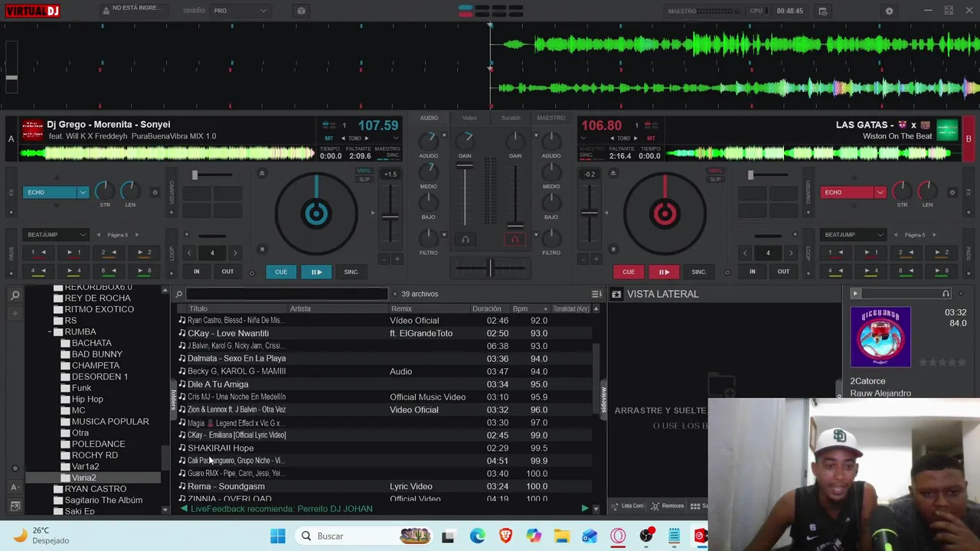Screen dimensions: 980x551
Task: Click deck A loop OUT button
Action: pos(227,272)
